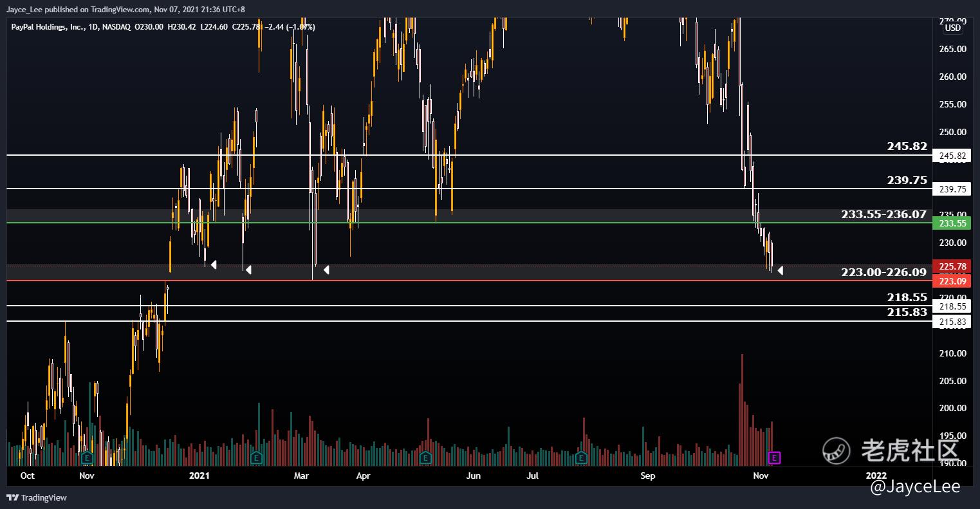Click the 265.00 price scale label

pos(952,49)
